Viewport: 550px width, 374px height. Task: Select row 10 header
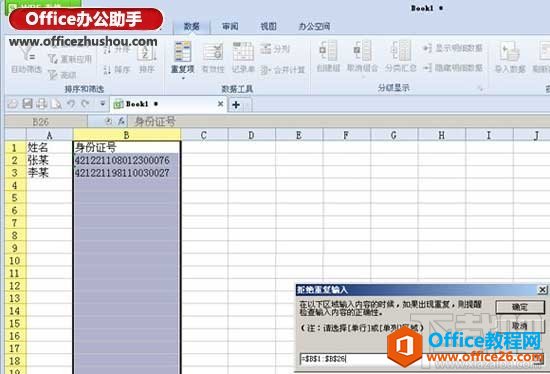tap(15, 261)
